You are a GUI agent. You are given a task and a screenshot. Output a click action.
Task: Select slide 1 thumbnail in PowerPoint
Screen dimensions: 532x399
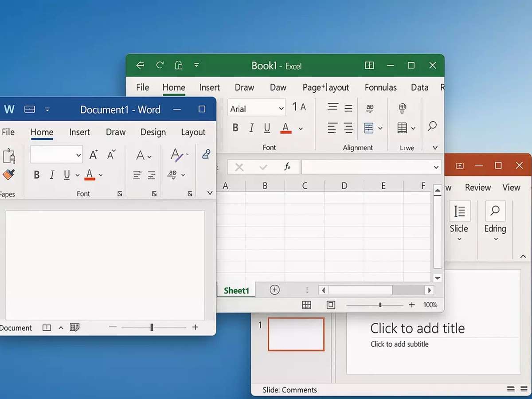coord(296,334)
